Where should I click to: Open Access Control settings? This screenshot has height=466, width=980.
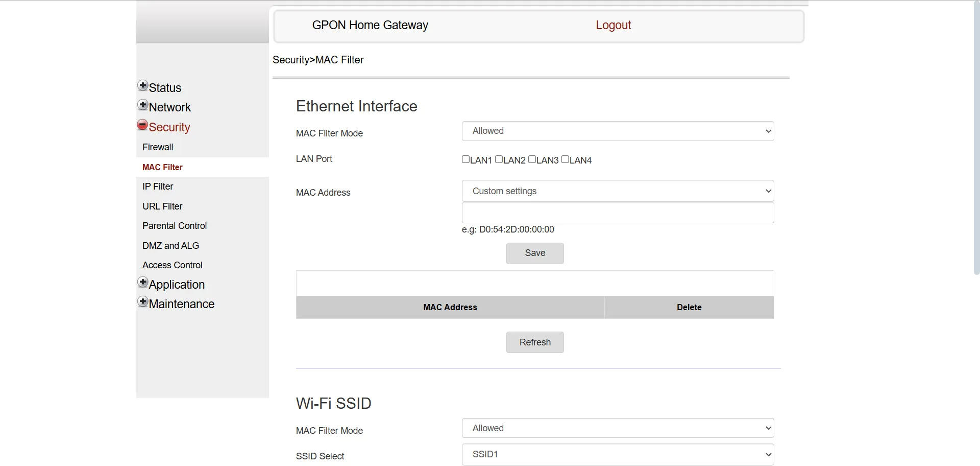[x=172, y=265]
